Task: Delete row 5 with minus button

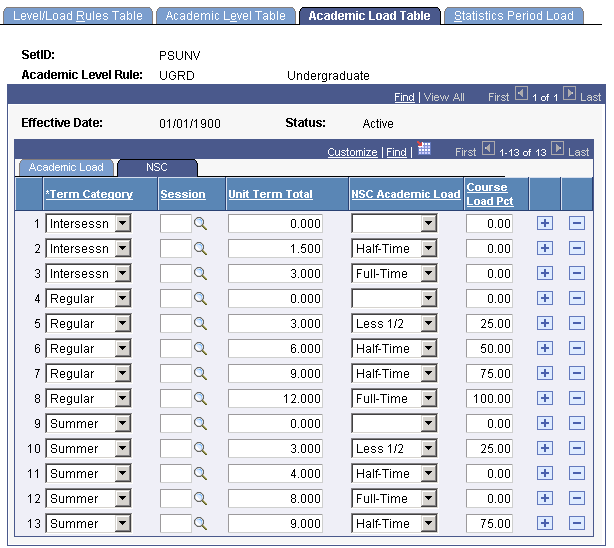Action: pyautogui.click(x=577, y=323)
